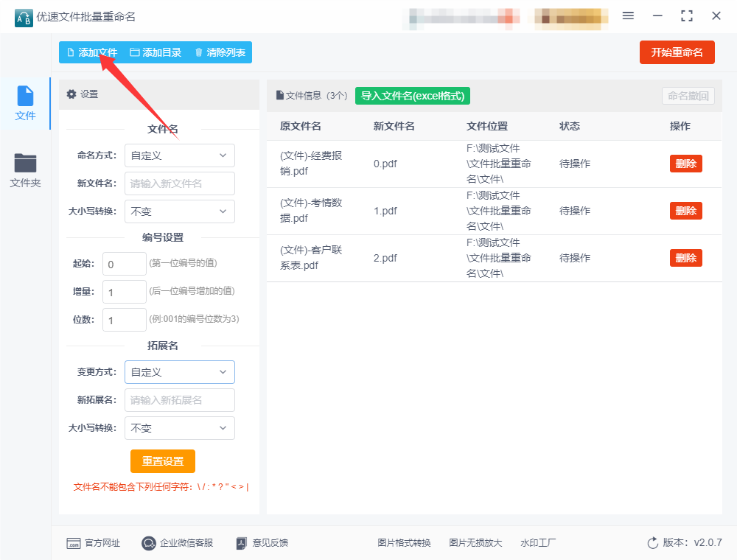737x560 pixels.
Task: Click the 原文件名 column header
Action: [301, 126]
